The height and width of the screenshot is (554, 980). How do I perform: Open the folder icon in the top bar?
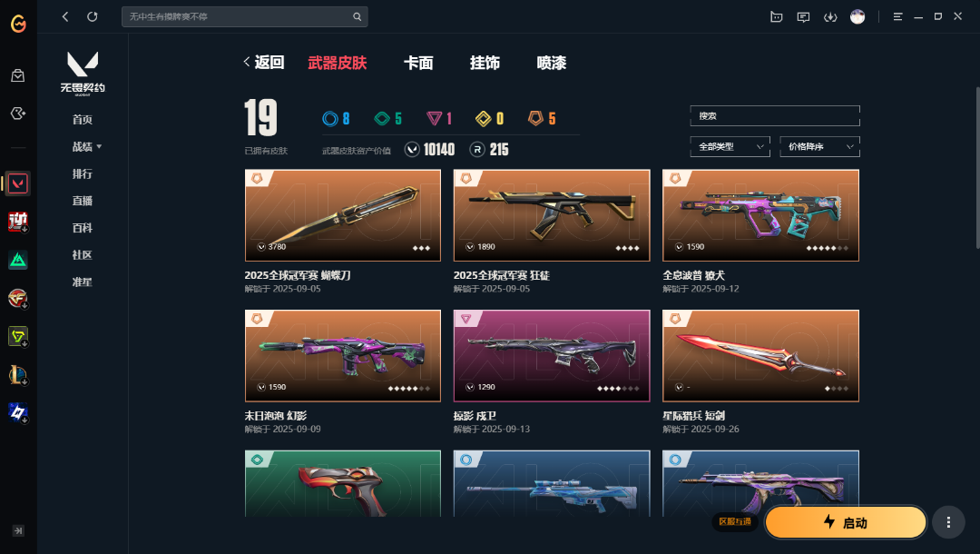tap(776, 17)
